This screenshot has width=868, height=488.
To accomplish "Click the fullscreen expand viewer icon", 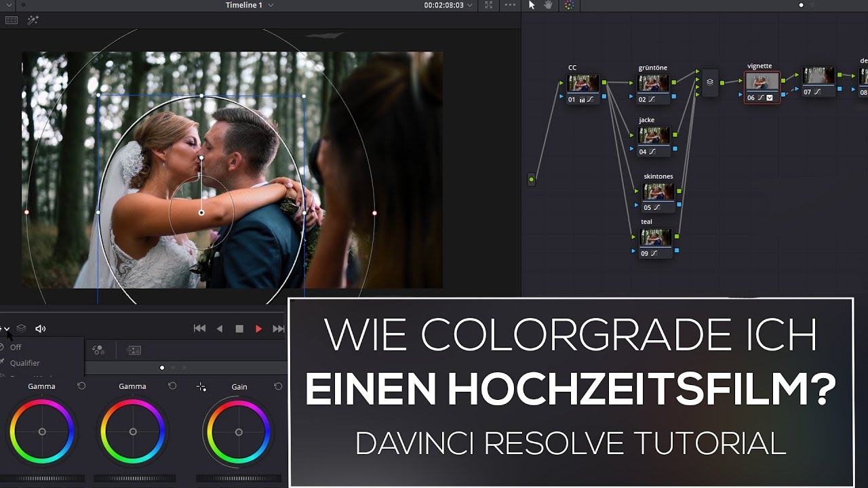I will click(489, 5).
